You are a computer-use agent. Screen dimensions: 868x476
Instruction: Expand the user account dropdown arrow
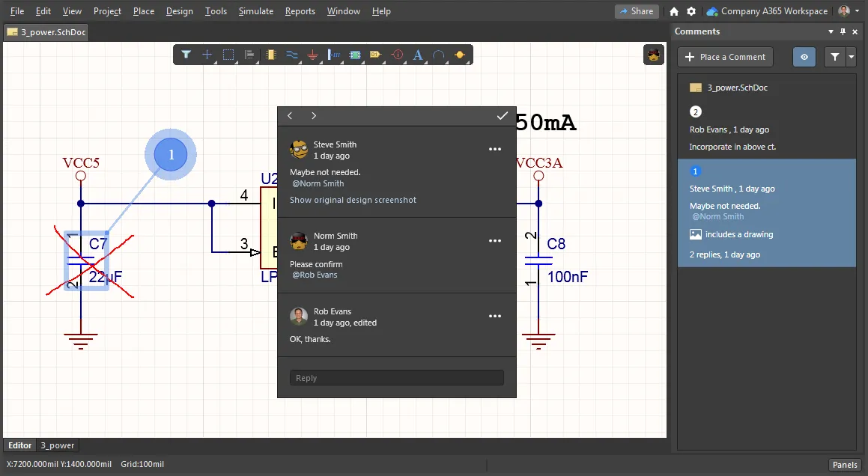(858, 11)
